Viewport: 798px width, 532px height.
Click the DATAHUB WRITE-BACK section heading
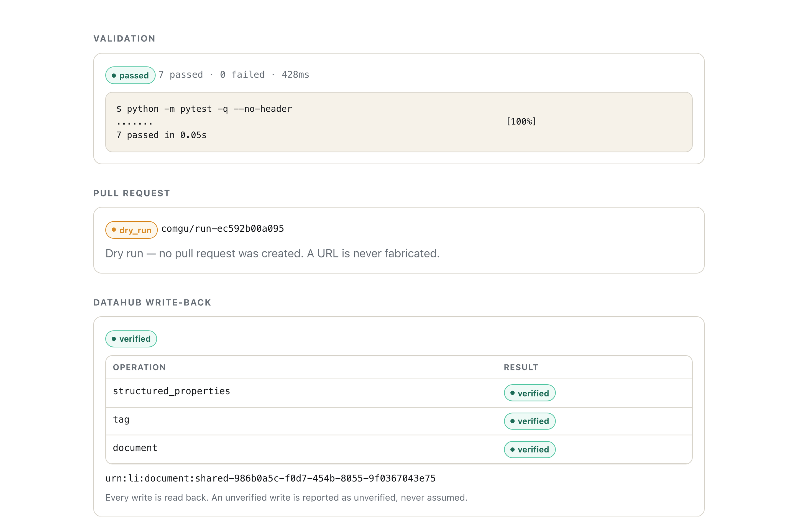tap(152, 303)
